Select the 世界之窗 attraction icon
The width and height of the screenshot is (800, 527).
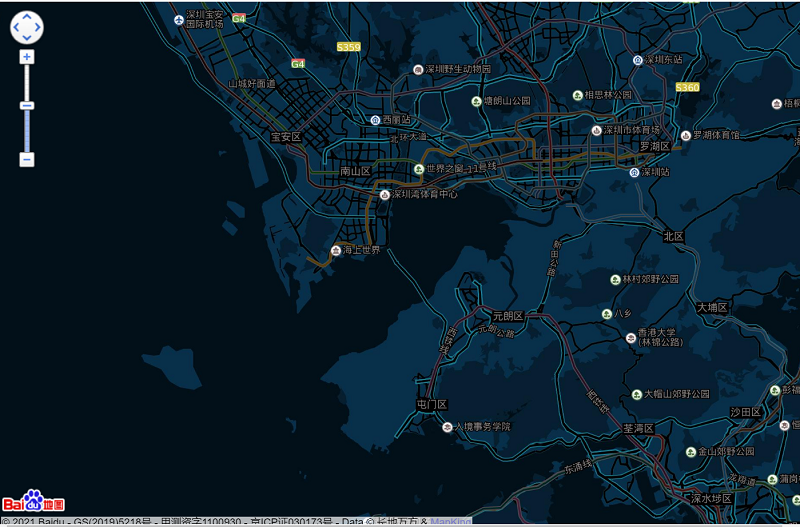[419, 169]
